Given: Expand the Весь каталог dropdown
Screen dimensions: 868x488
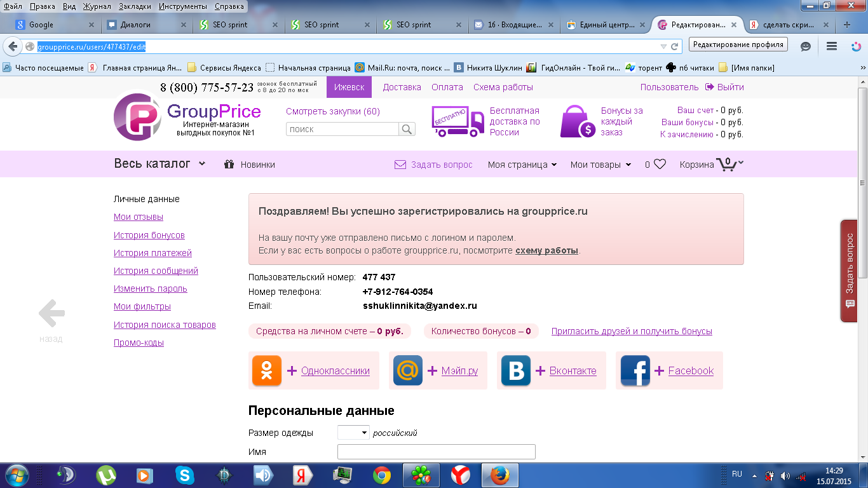Looking at the screenshot, I should coord(159,164).
